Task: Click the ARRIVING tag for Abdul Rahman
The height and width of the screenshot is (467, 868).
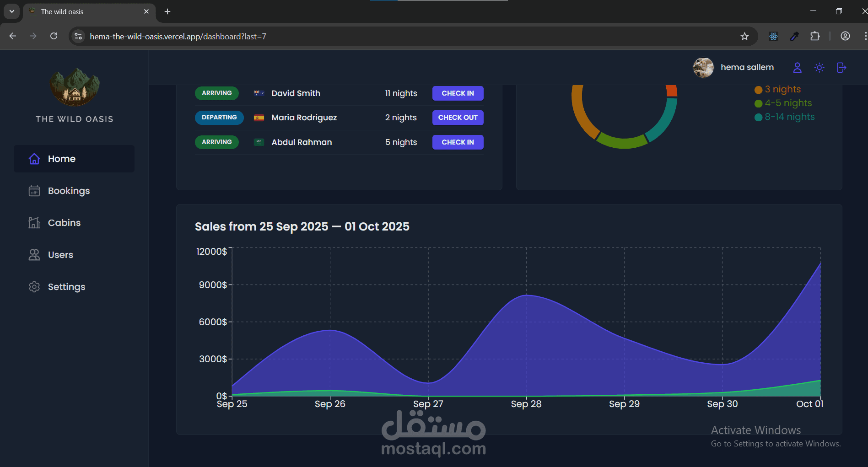Action: (217, 142)
